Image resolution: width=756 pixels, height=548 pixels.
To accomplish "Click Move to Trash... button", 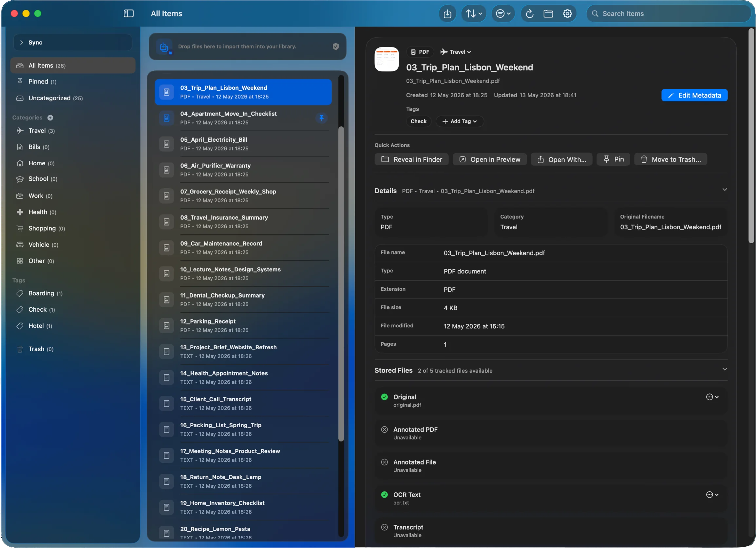I will coord(671,159).
